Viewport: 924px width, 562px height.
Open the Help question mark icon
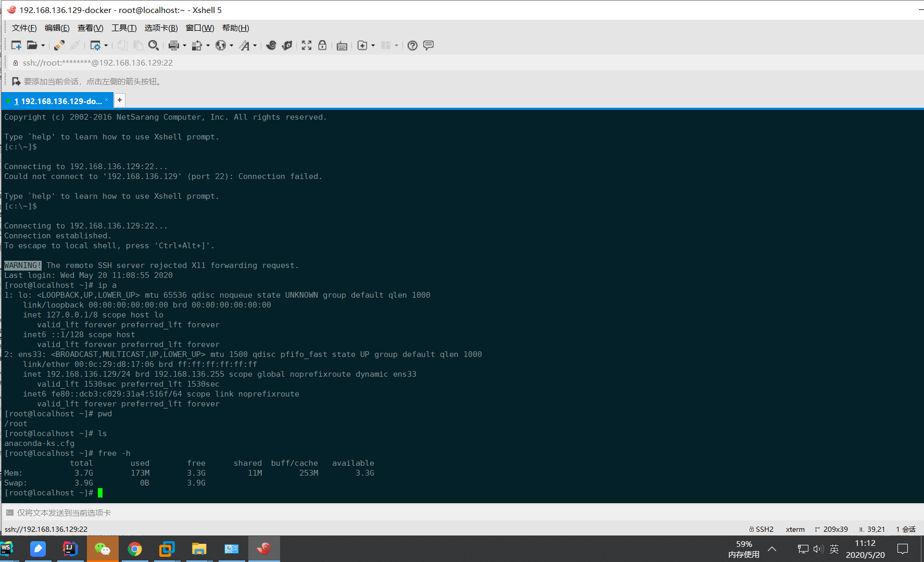pos(412,45)
